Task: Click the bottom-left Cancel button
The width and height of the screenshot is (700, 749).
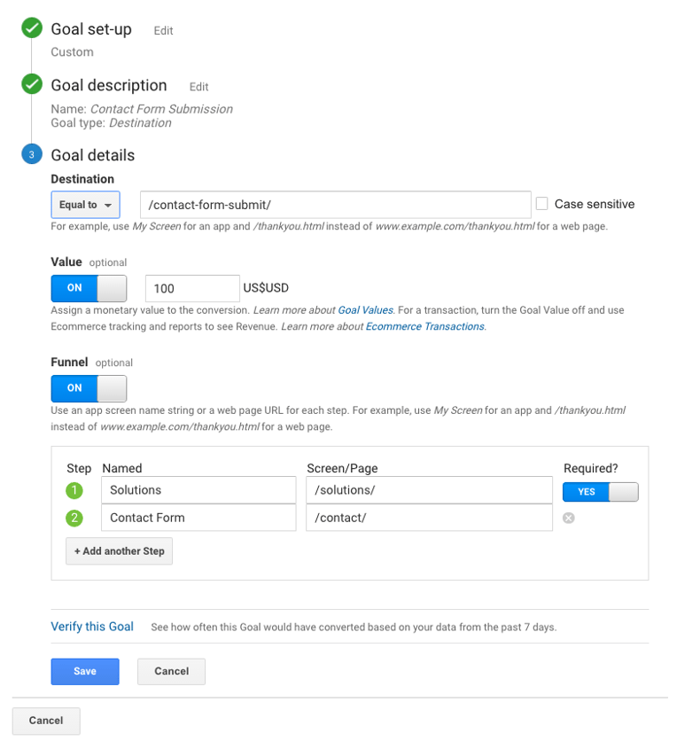Action: point(45,721)
